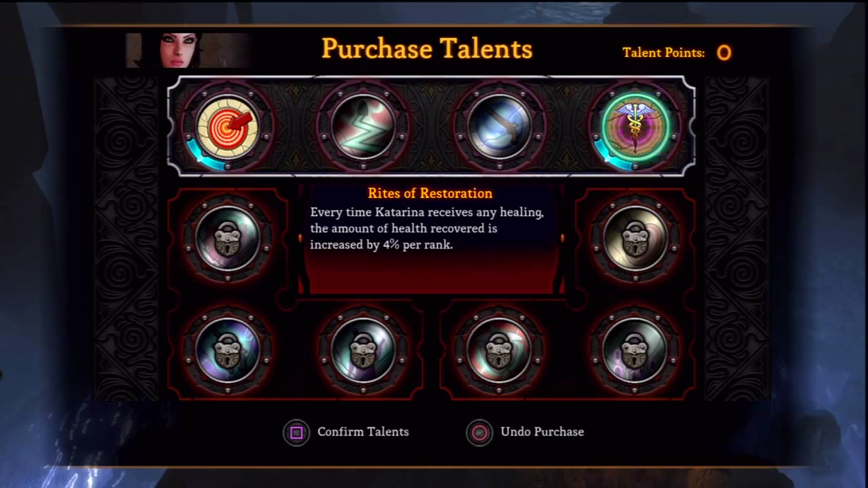Click the square Confirm Talents button icon
Viewport: 868px width, 488px height.
coord(296,432)
